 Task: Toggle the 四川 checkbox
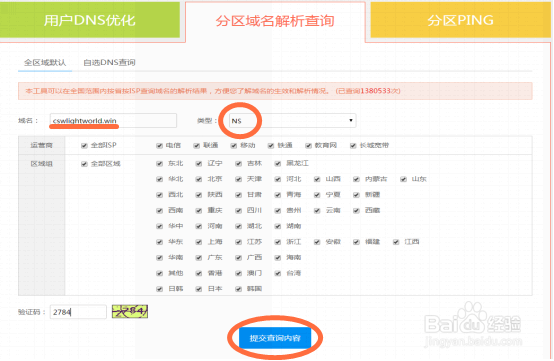(238, 211)
